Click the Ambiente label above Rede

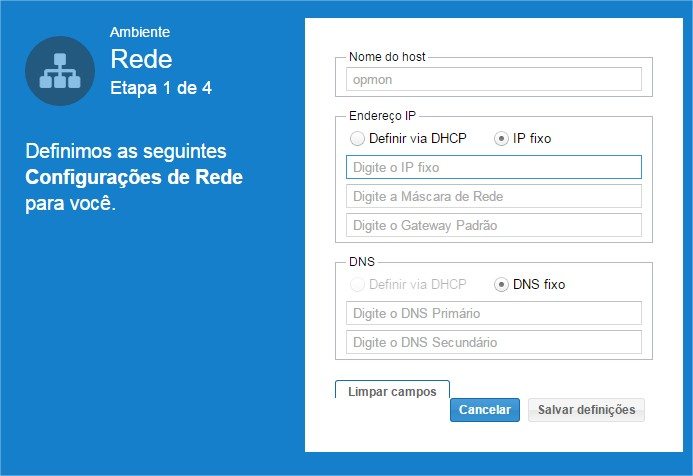[x=139, y=33]
